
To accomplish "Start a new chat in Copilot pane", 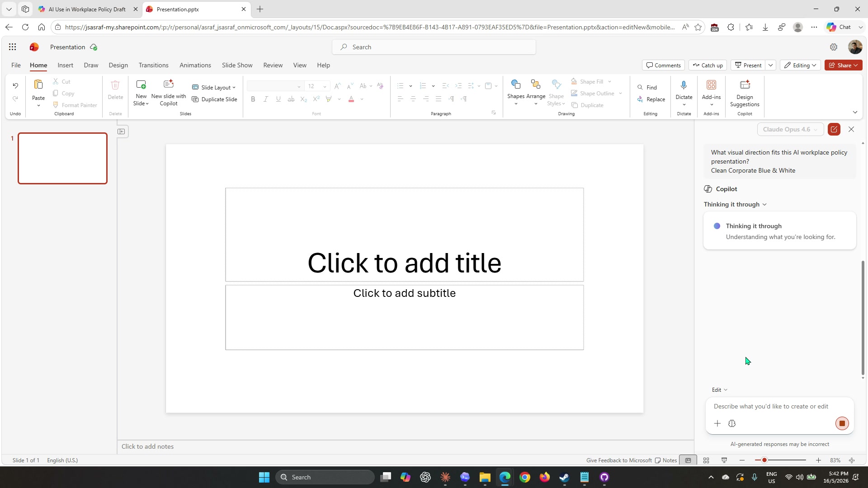I will [x=834, y=130].
